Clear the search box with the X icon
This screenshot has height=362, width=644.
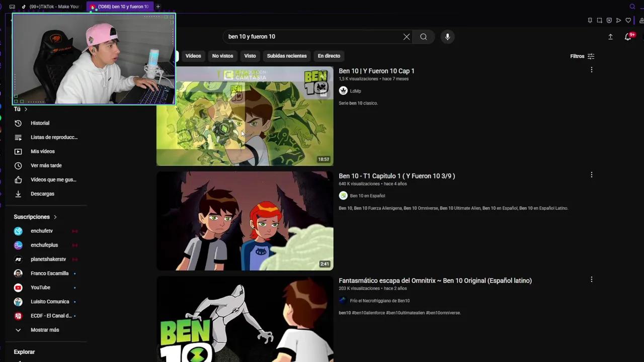pos(407,37)
